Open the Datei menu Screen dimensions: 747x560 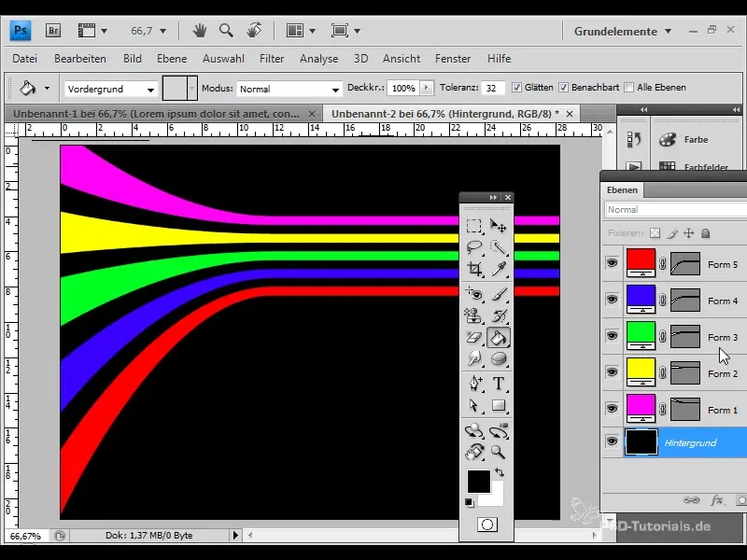click(x=25, y=59)
